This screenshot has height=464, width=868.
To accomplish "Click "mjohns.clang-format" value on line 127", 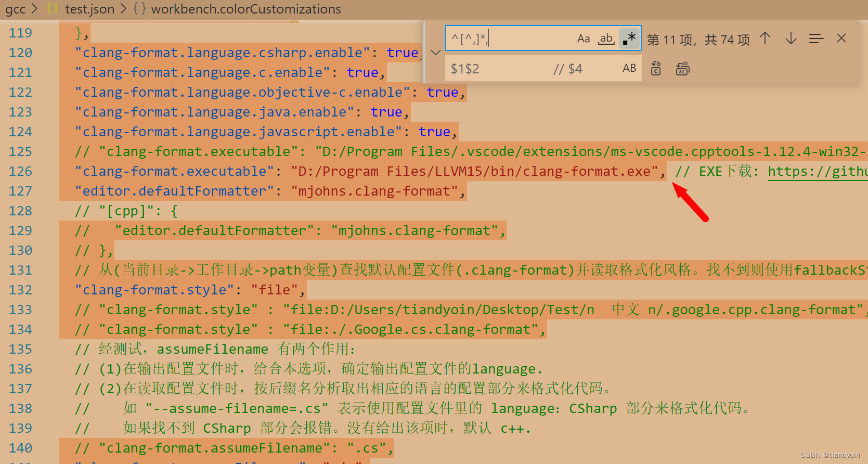I will pyautogui.click(x=374, y=191).
